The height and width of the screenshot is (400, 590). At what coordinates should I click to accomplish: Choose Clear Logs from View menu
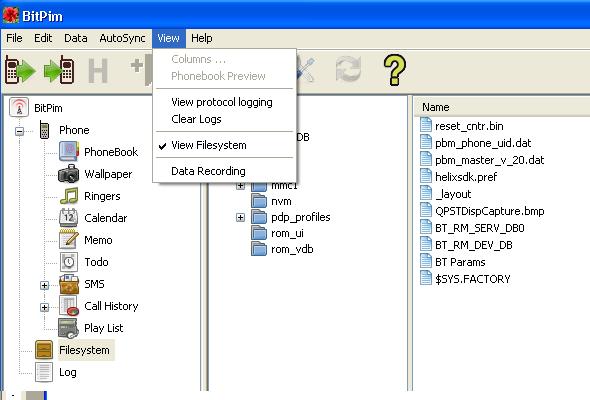(225, 119)
